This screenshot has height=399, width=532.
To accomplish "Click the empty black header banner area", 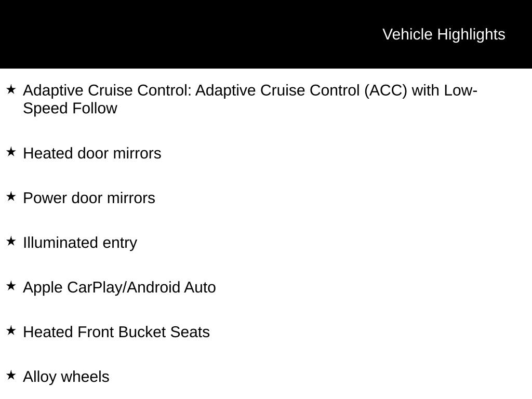I will pyautogui.click(x=182, y=34).
